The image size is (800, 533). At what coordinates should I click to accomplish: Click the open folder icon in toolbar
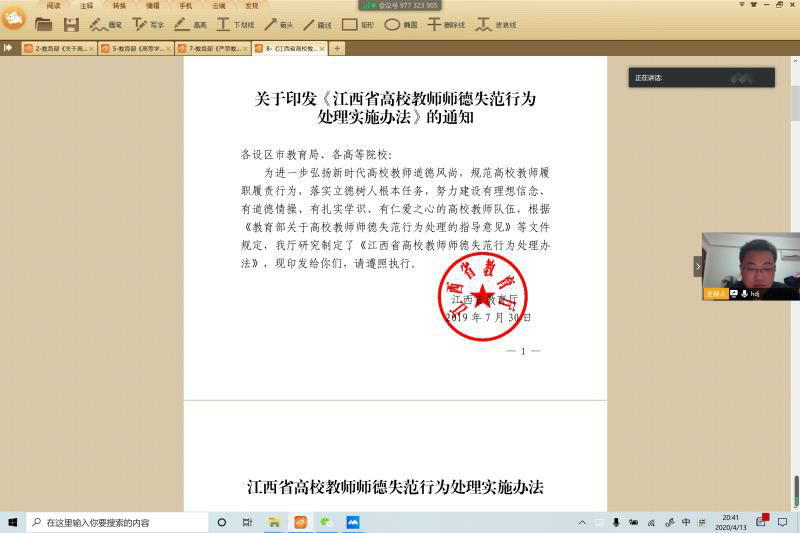[43, 24]
